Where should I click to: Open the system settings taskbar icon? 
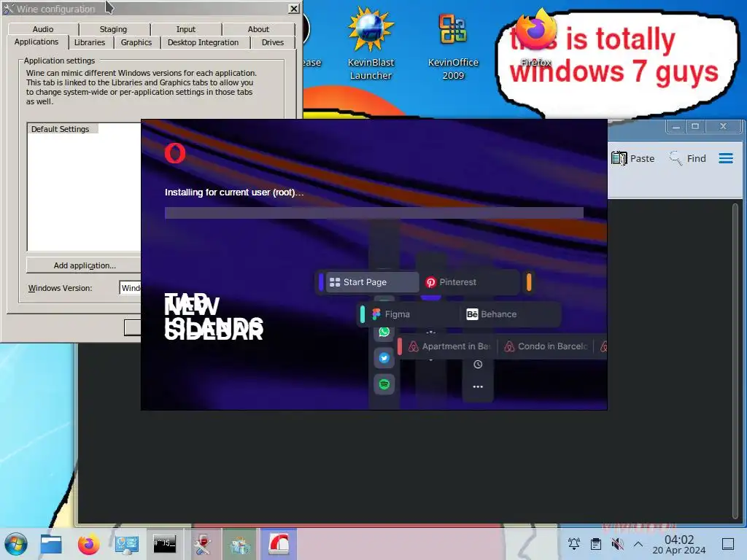click(127, 544)
